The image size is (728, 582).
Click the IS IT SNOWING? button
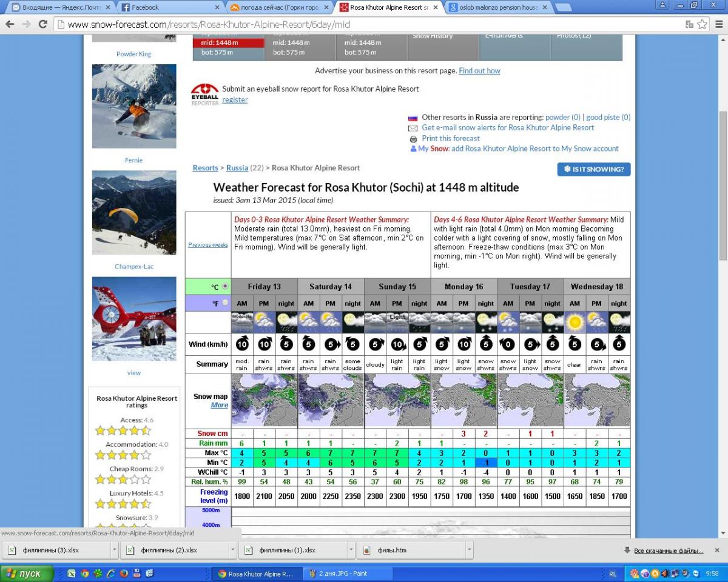(594, 169)
